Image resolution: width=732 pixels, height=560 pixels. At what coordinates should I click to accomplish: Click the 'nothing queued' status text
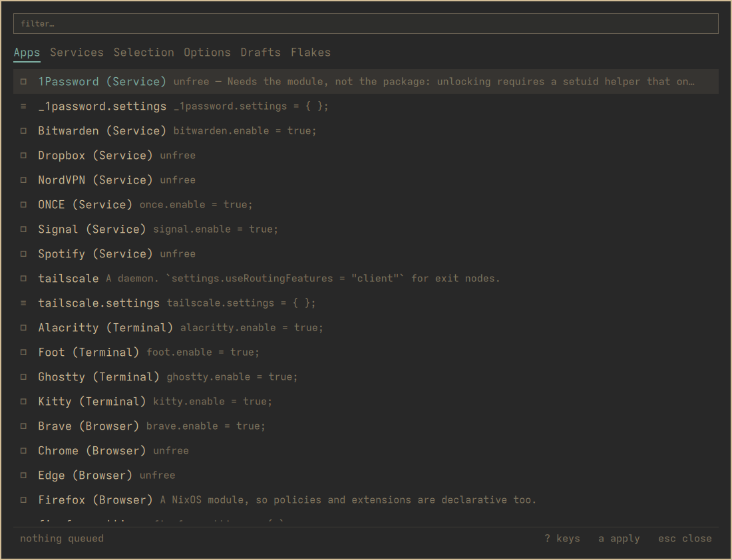pyautogui.click(x=62, y=539)
